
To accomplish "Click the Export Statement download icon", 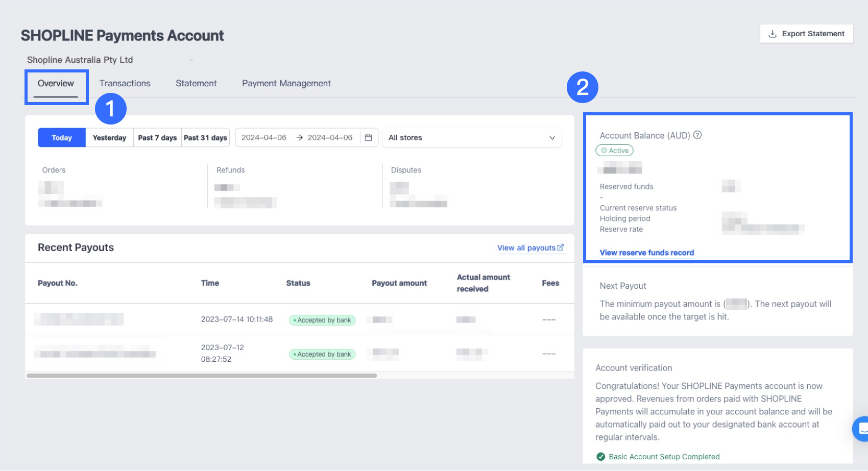I will click(773, 34).
